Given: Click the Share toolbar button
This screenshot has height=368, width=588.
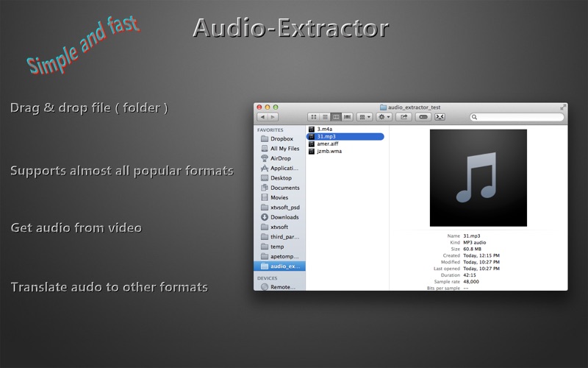Looking at the screenshot, I should click(x=404, y=117).
